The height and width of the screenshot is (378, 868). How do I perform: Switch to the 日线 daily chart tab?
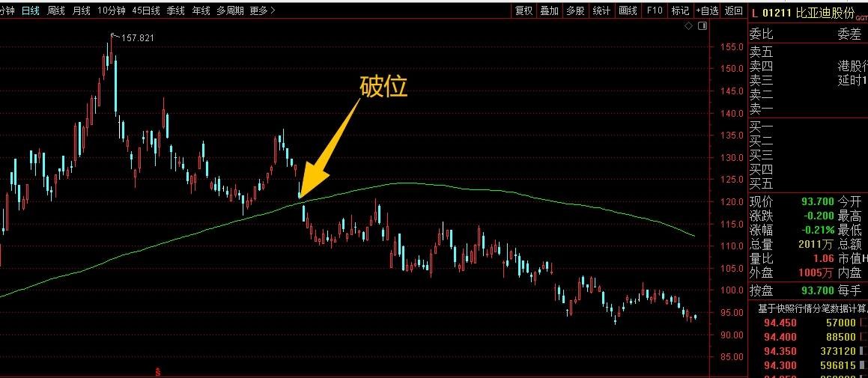pyautogui.click(x=31, y=10)
